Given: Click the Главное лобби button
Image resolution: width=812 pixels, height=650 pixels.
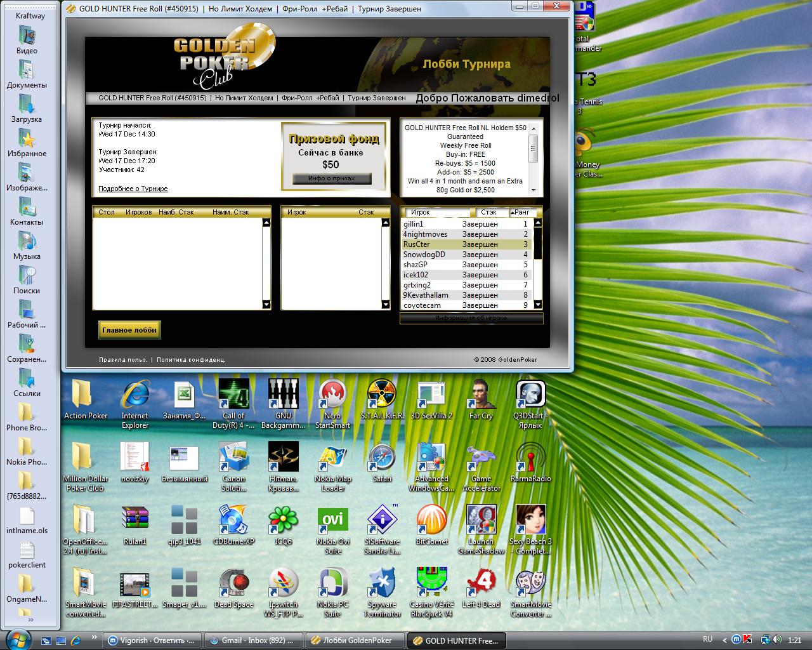Looking at the screenshot, I should [129, 330].
